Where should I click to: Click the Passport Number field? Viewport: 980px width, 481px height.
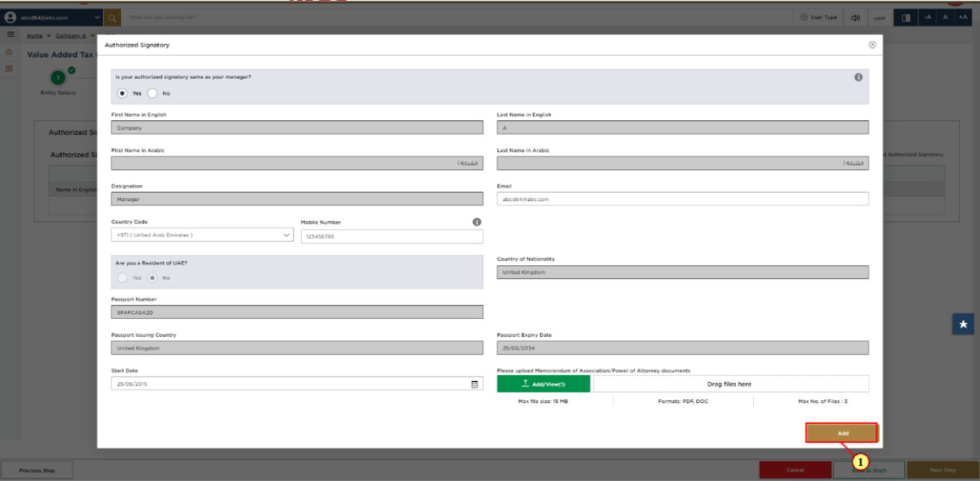[297, 312]
